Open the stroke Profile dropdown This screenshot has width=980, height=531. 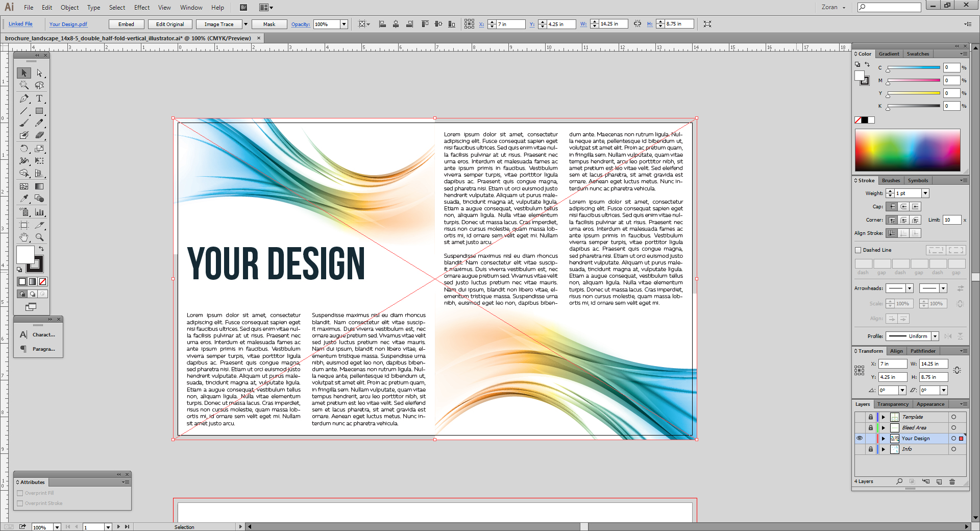pos(934,336)
